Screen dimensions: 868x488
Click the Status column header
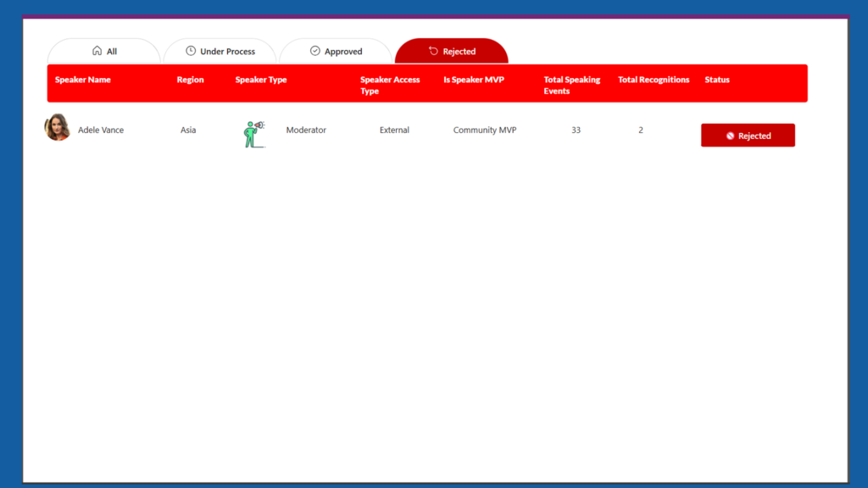coord(717,80)
